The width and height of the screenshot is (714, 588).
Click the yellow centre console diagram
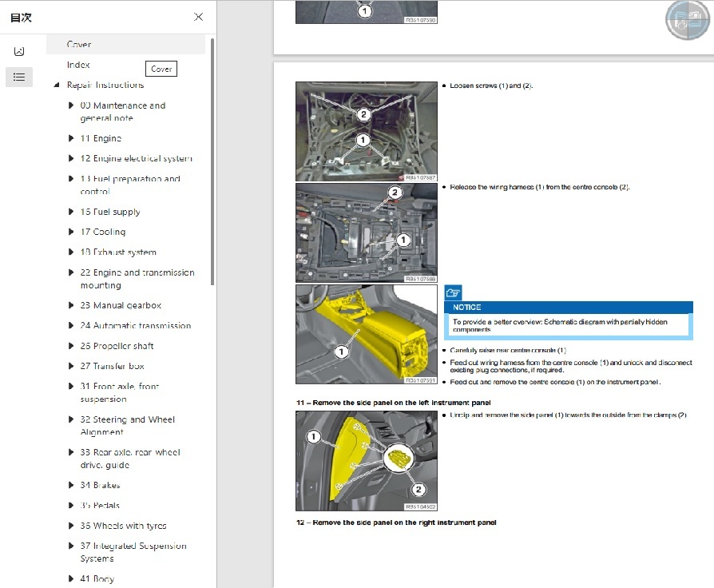(x=367, y=334)
